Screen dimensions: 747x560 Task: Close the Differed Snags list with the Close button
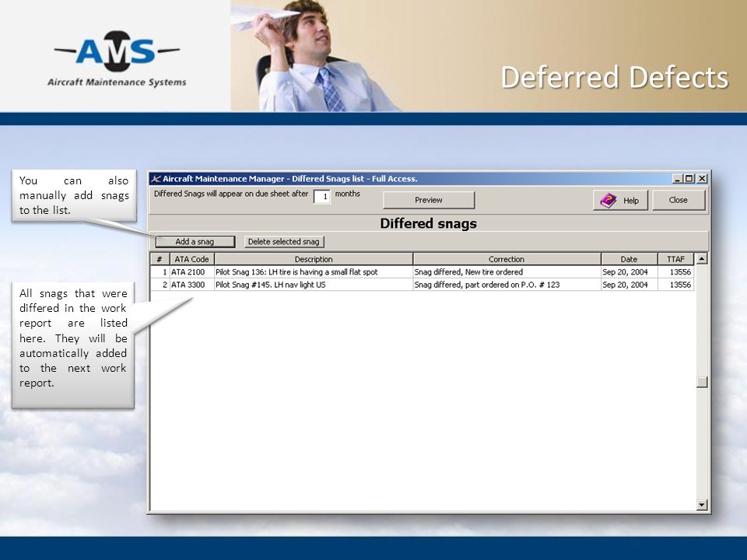679,200
